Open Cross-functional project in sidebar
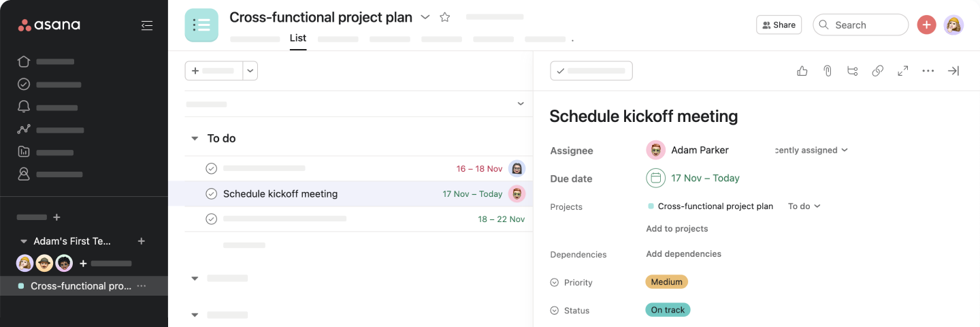Viewport: 980px width, 327px height. (x=80, y=286)
